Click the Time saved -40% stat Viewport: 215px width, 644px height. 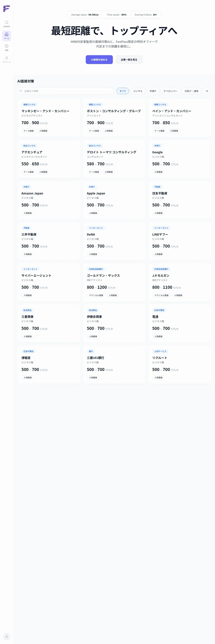click(x=117, y=15)
